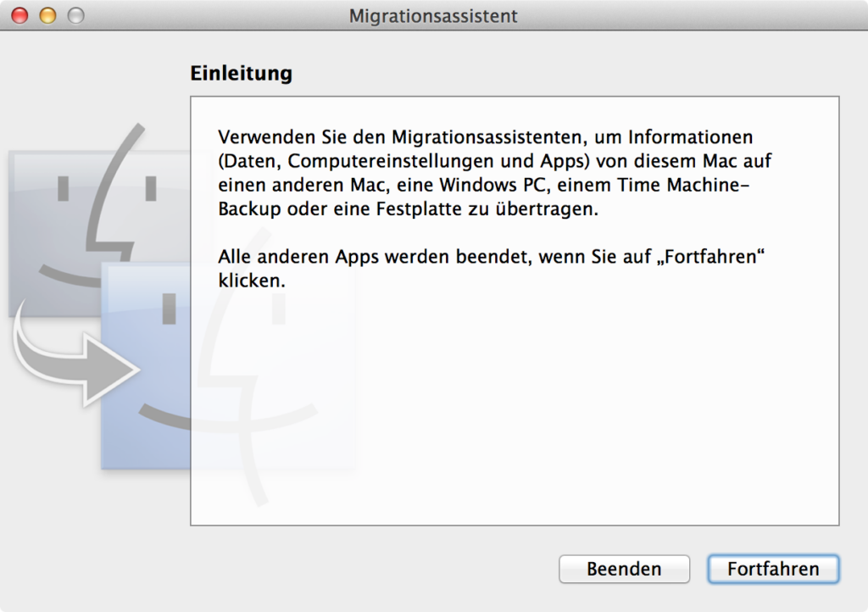The width and height of the screenshot is (868, 612).
Task: Click the word Festplatte in the text
Action: click(413, 209)
